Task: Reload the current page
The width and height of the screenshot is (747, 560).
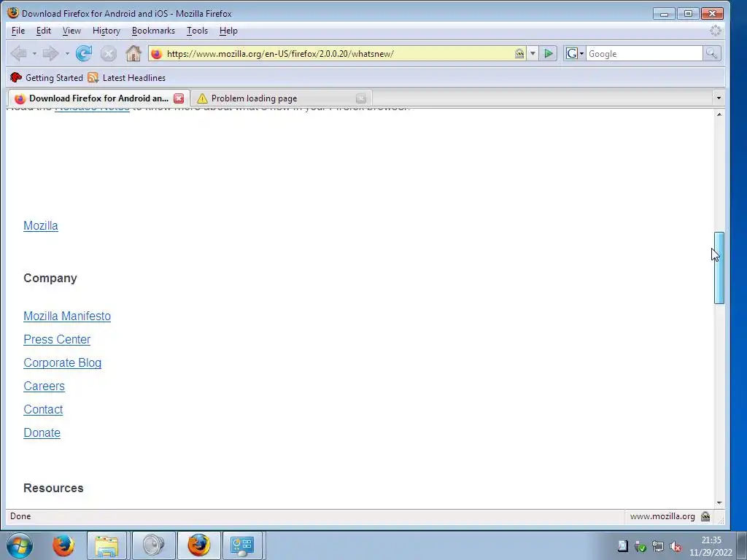Action: click(84, 53)
